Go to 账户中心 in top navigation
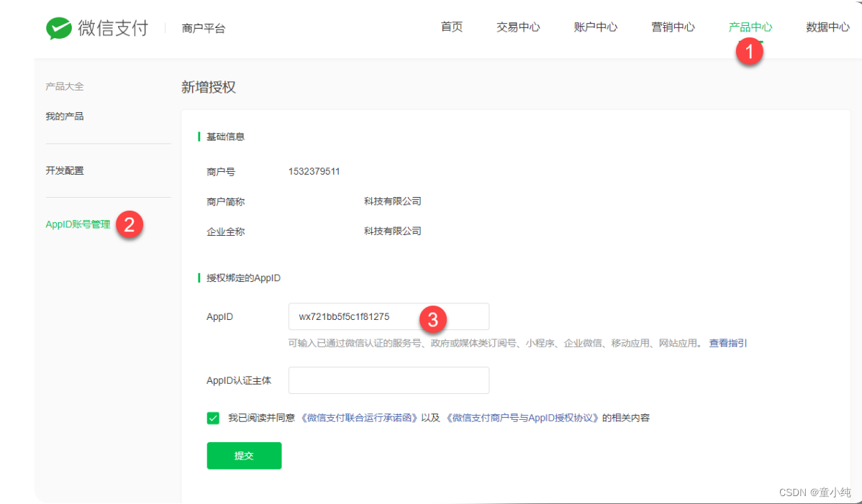 pos(595,27)
